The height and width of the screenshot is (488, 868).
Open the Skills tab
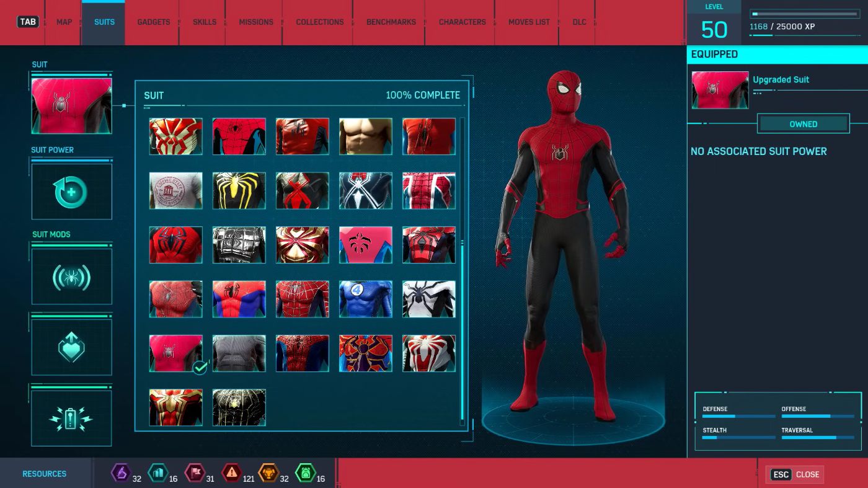(x=205, y=22)
